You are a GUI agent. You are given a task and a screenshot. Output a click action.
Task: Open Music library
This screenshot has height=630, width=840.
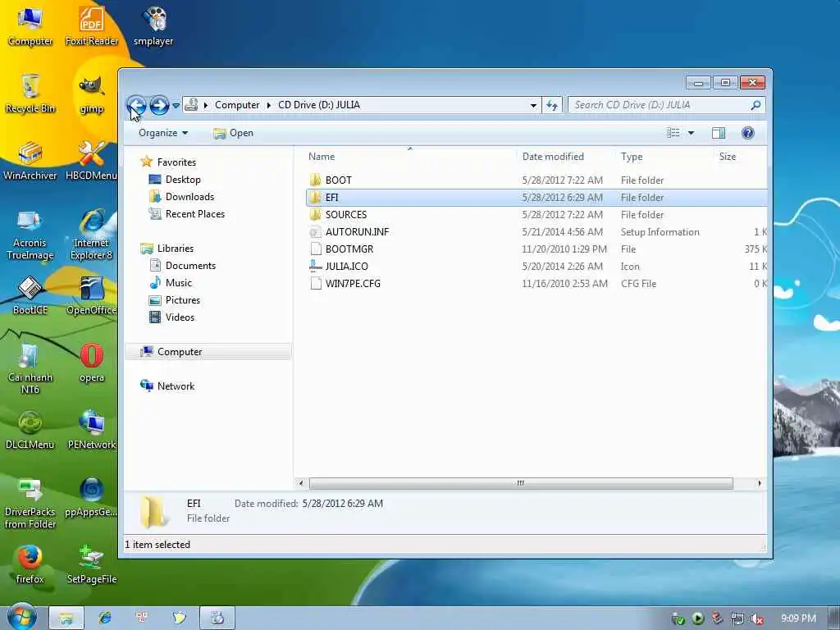(x=178, y=282)
